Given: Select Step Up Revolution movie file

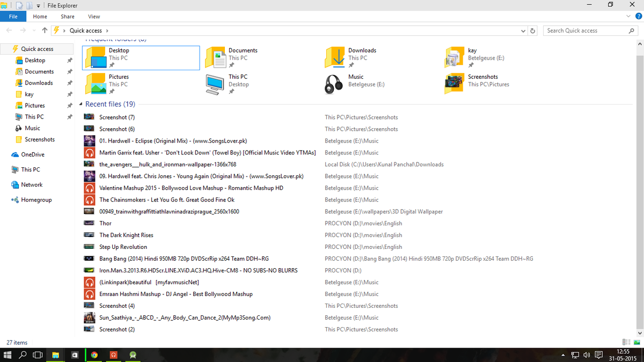Looking at the screenshot, I should coord(123,247).
